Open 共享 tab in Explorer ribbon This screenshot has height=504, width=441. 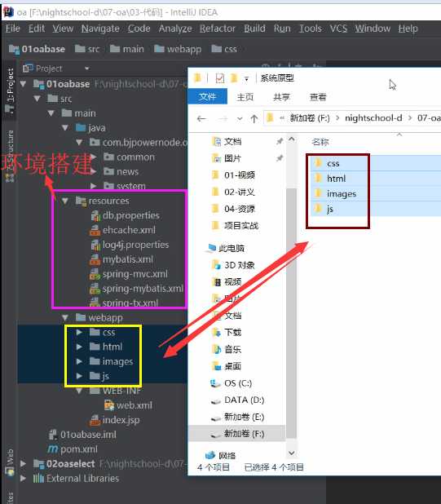[x=281, y=97]
